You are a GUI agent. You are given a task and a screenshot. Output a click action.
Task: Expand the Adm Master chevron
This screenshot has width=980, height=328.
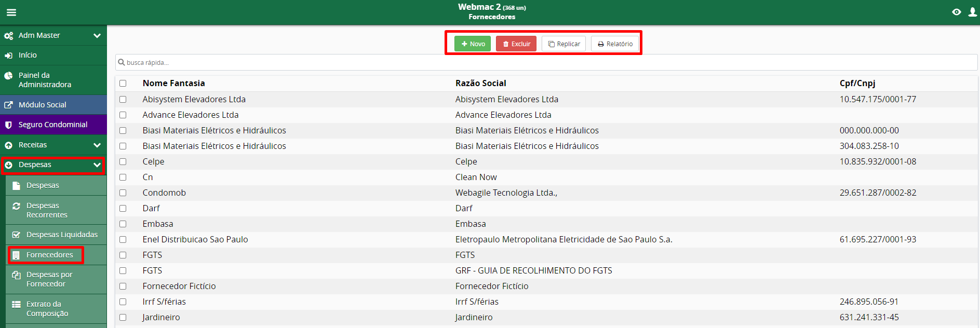point(97,35)
